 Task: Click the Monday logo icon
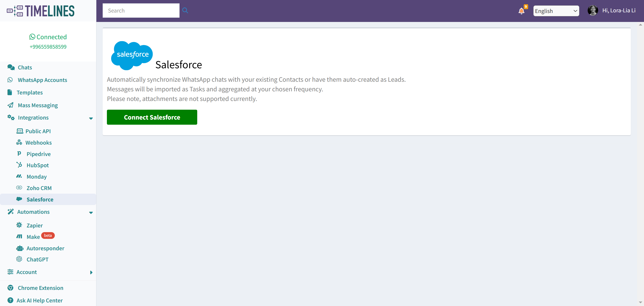pyautogui.click(x=19, y=176)
